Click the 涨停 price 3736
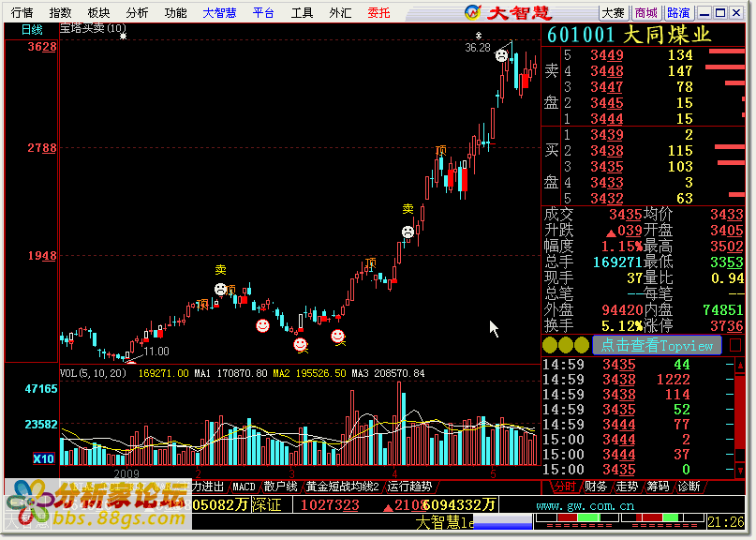 pyautogui.click(x=726, y=325)
